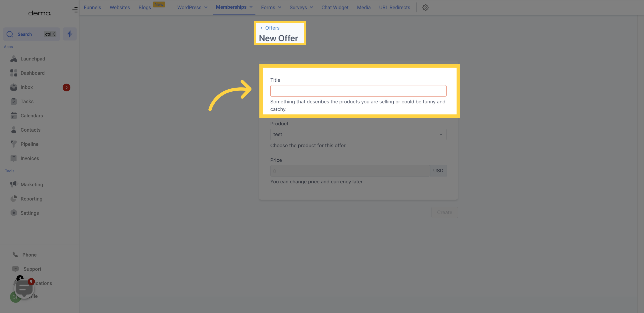Open Pipeline from the sidebar
Screen dimensions: 644x313
click(x=30, y=144)
